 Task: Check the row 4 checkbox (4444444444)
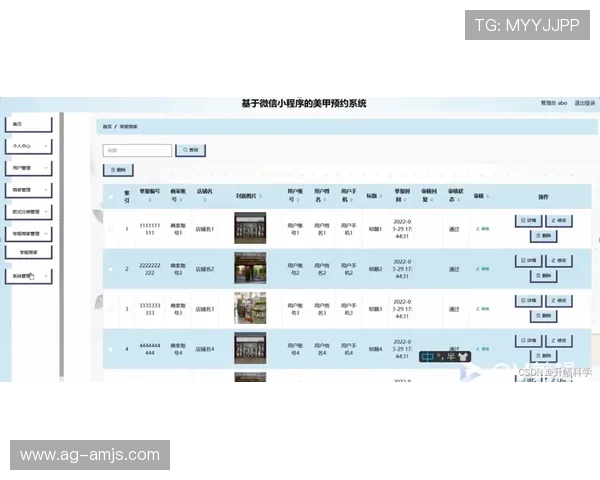point(111,349)
